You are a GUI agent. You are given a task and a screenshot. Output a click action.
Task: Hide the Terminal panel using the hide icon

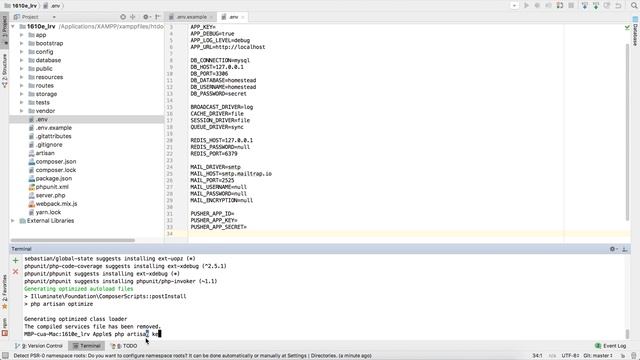pyautogui.click(x=624, y=249)
